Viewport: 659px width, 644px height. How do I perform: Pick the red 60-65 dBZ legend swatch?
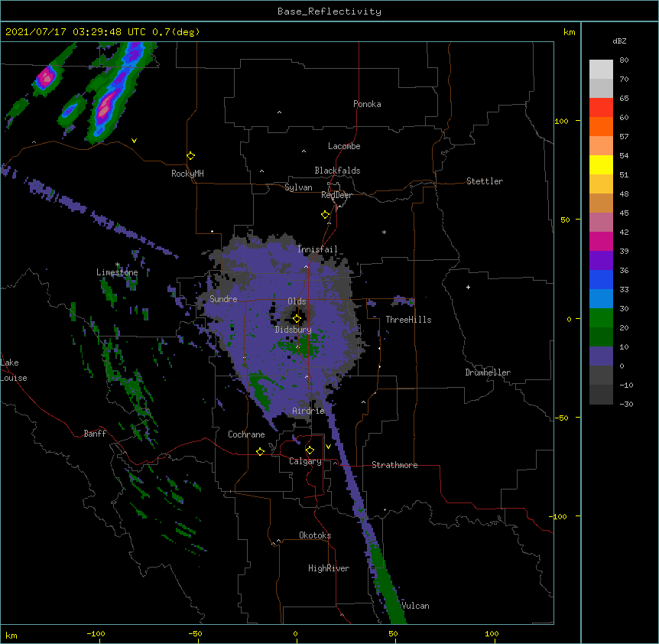[x=601, y=107]
